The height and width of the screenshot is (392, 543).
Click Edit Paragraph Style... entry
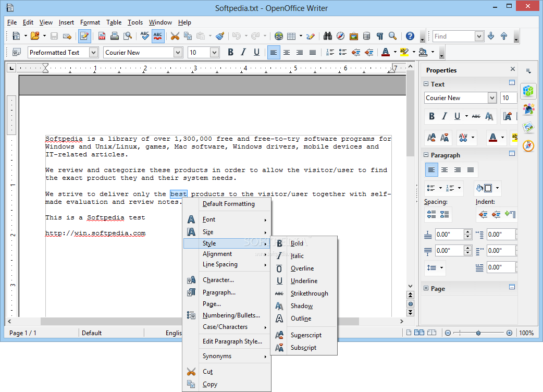227,341
